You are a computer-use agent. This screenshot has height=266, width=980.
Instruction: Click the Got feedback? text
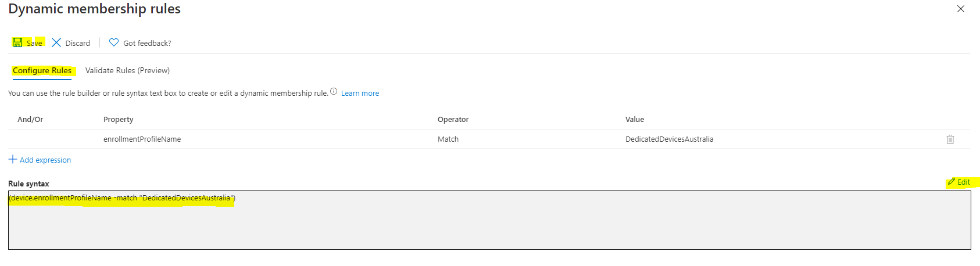147,43
